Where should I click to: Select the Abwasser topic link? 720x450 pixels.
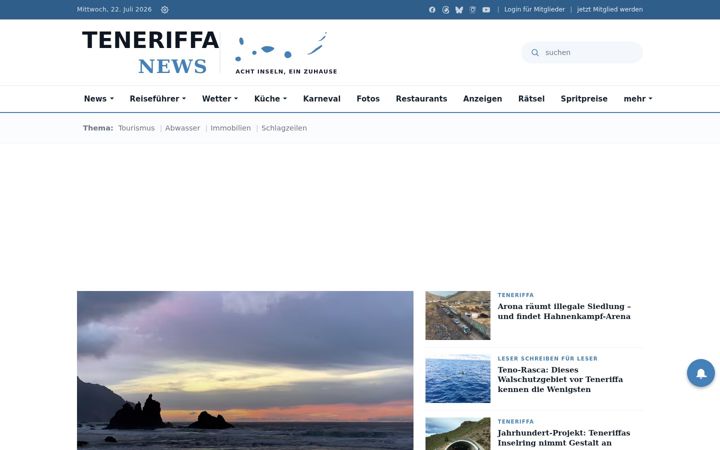pyautogui.click(x=183, y=128)
